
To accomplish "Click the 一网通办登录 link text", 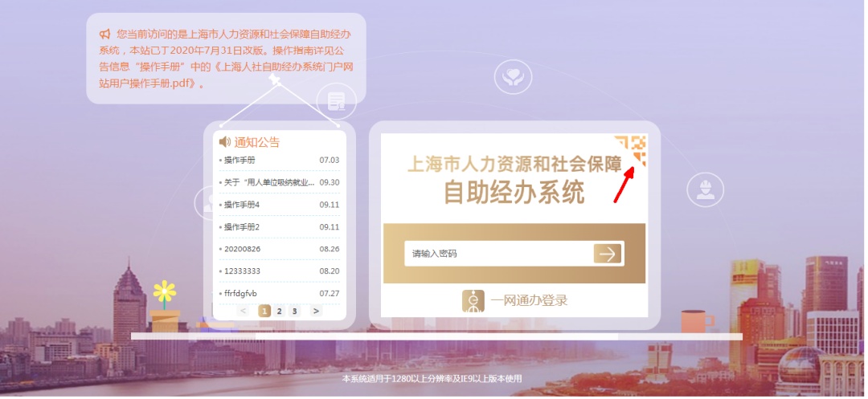I will point(529,301).
